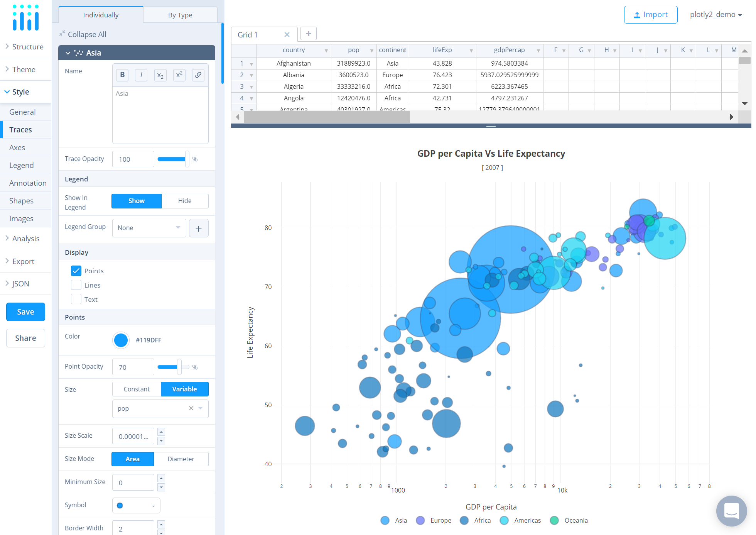Open the Axes style panel
The height and width of the screenshot is (535, 756).
25,147
